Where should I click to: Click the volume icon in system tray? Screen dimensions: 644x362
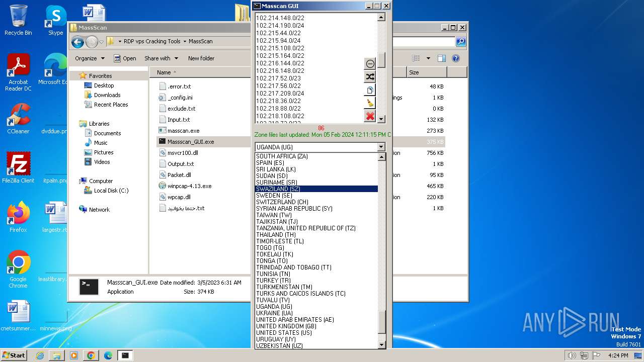click(x=572, y=355)
